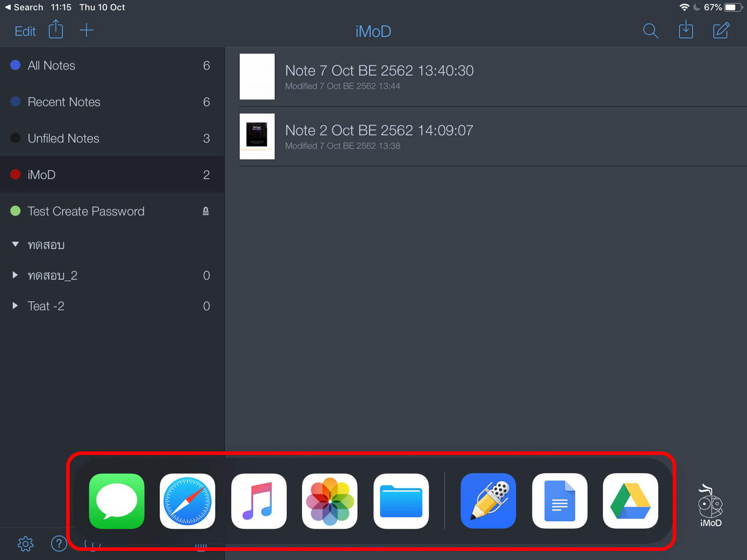Tap the share icon next to Edit

click(x=56, y=30)
